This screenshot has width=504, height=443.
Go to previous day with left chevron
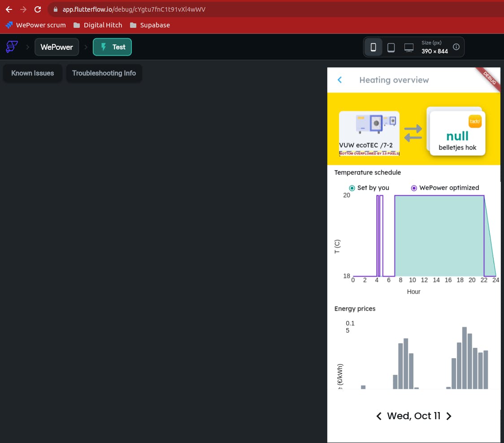coord(378,416)
